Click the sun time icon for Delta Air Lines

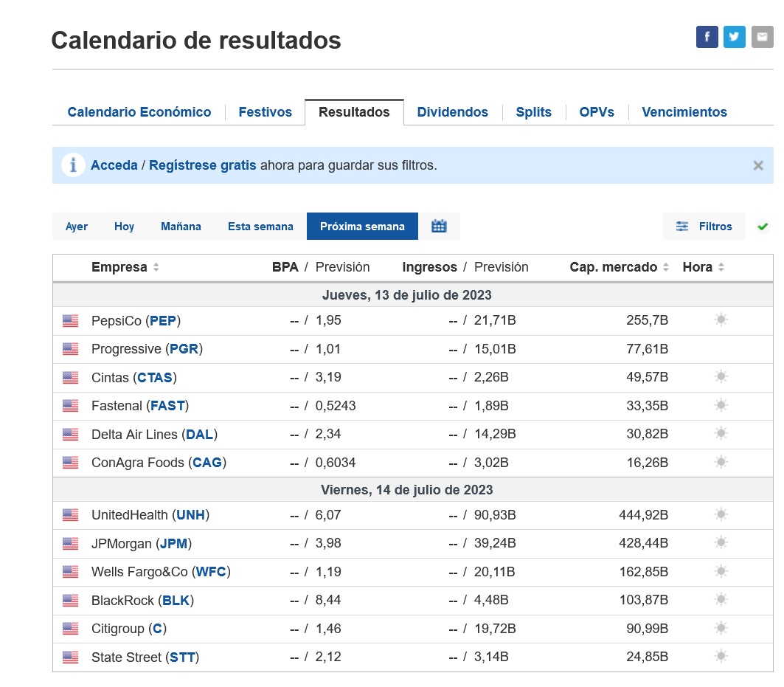(721, 433)
